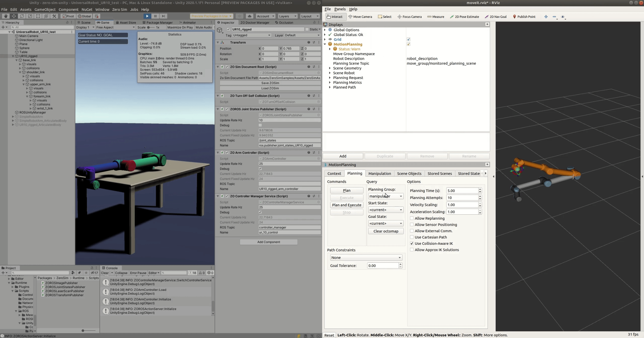Enable Use Collision-Aware IK checkbox

[x=412, y=243]
